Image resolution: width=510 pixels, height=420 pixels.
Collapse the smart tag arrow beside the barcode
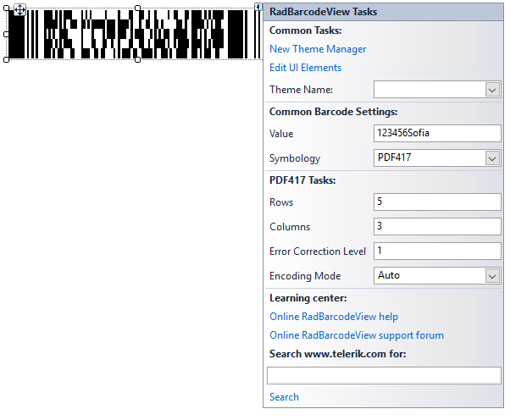click(x=258, y=7)
